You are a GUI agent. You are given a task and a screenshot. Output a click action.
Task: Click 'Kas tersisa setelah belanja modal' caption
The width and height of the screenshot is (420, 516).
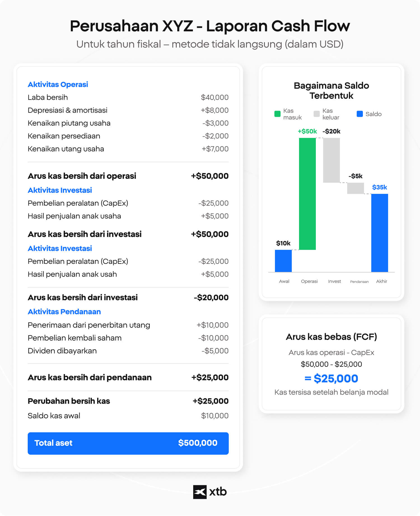tap(332, 392)
